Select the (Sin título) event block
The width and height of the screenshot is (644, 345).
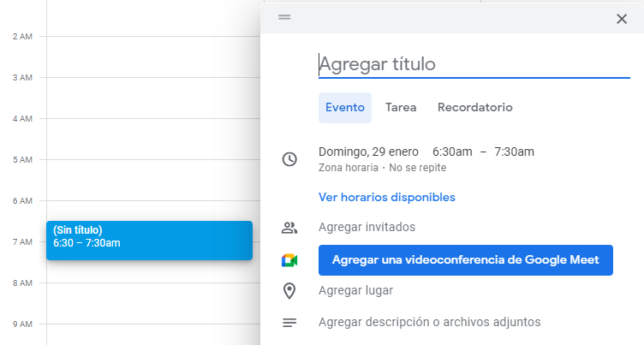tap(150, 241)
